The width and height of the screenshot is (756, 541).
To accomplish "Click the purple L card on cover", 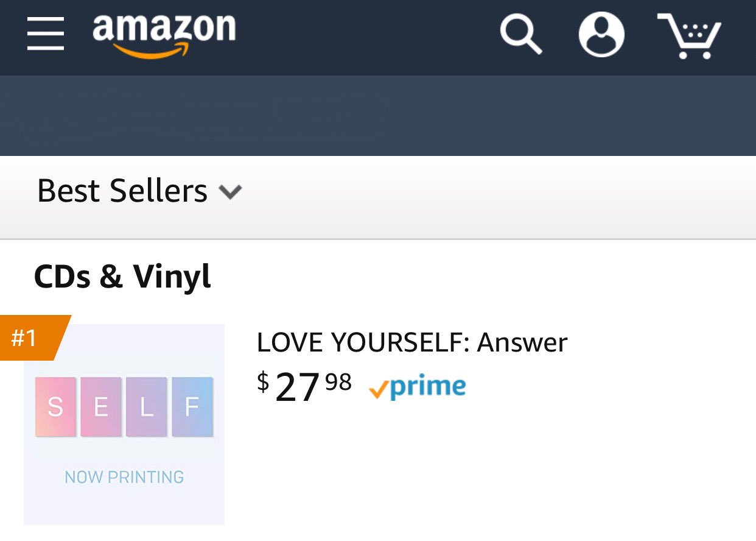I will (147, 407).
